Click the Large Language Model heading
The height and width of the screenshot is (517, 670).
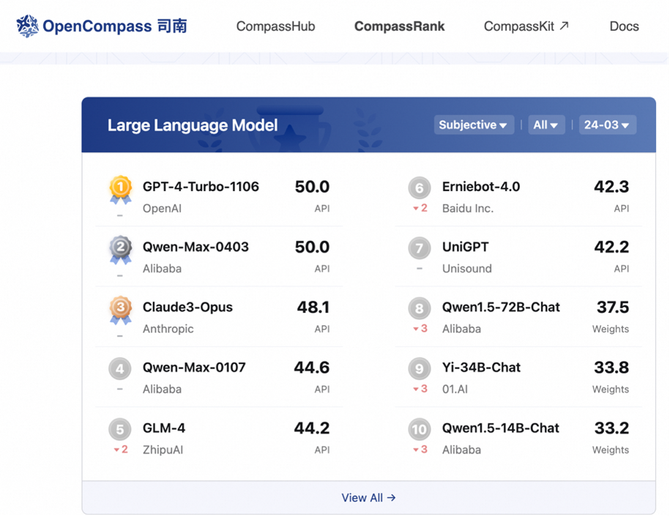[192, 125]
